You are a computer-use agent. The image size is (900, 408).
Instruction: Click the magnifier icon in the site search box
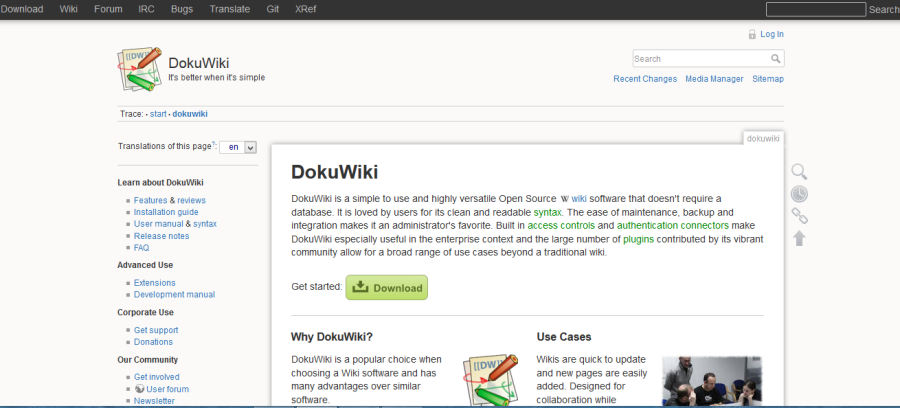(775, 59)
